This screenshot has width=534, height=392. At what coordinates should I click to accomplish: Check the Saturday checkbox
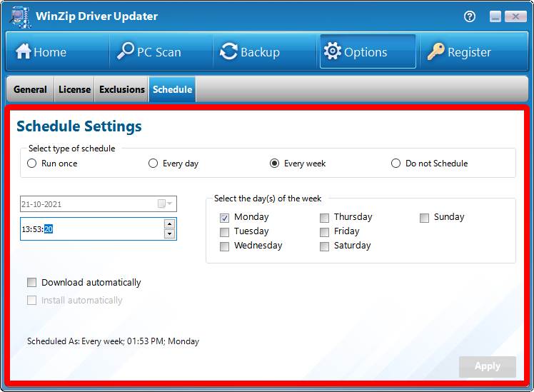[x=324, y=246]
